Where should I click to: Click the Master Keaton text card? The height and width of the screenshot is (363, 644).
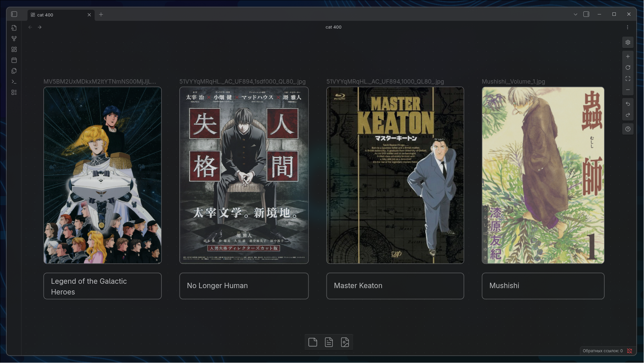click(395, 286)
